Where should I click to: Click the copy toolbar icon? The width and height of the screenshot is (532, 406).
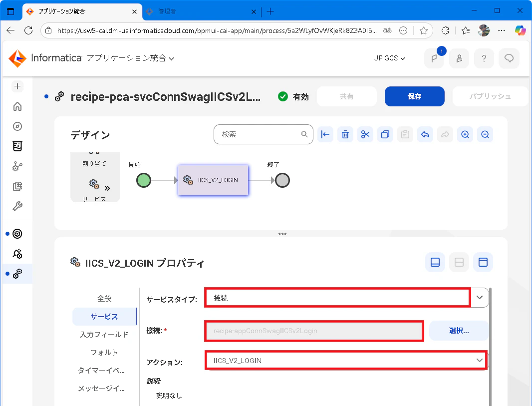tap(385, 134)
